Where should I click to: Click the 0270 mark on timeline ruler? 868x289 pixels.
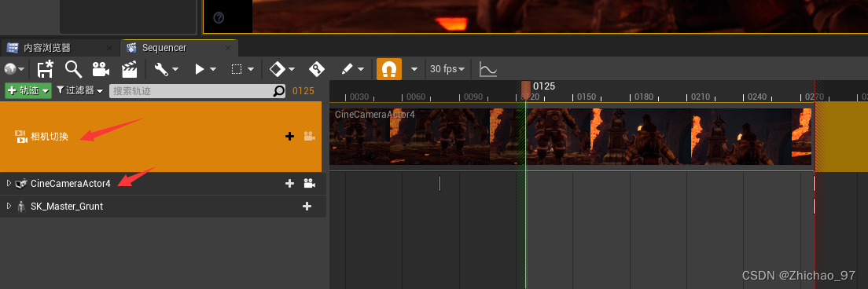click(814, 97)
